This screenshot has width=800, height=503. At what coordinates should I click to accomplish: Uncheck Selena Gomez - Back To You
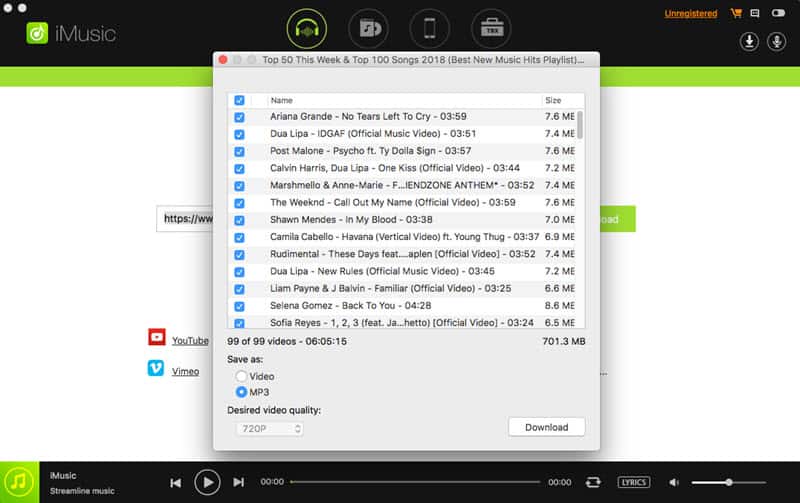(x=239, y=306)
